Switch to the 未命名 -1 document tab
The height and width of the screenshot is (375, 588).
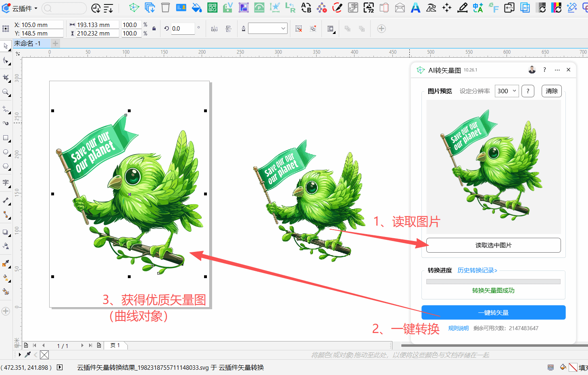pos(27,44)
